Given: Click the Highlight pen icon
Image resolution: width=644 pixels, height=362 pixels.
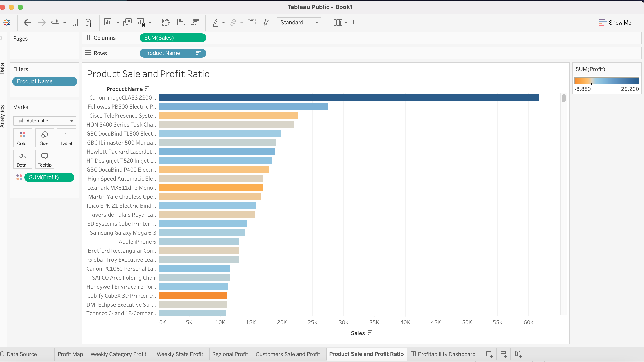Looking at the screenshot, I should [215, 23].
